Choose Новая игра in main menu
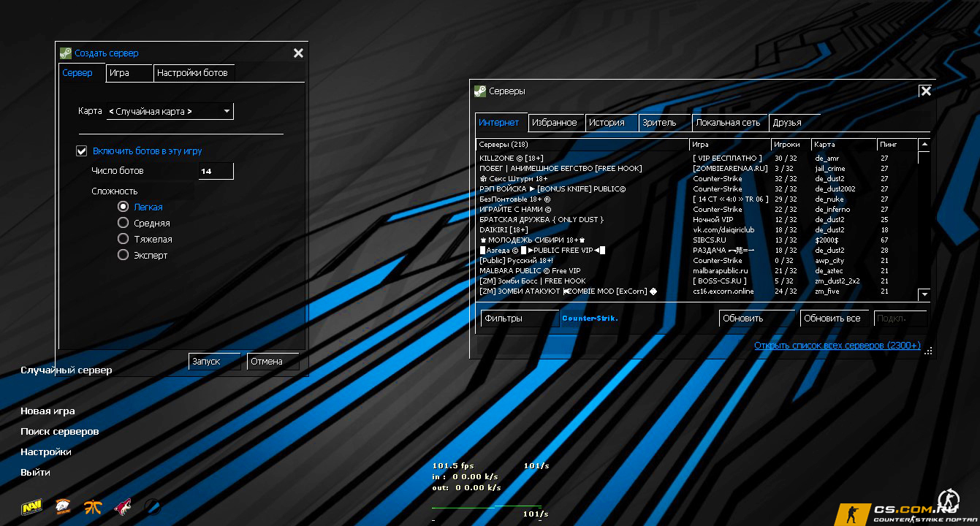Viewport: 980px width, 526px height. tap(48, 411)
